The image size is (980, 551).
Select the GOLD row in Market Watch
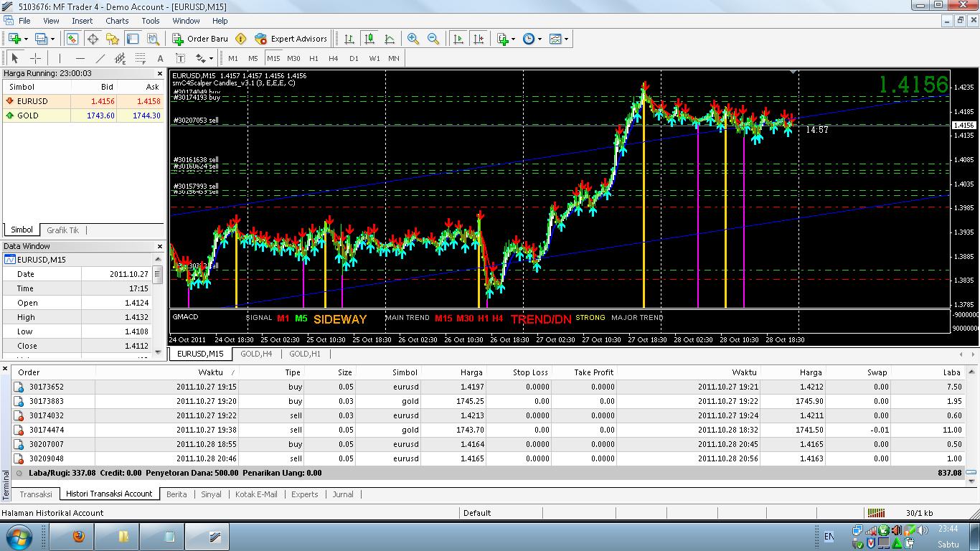tap(85, 116)
